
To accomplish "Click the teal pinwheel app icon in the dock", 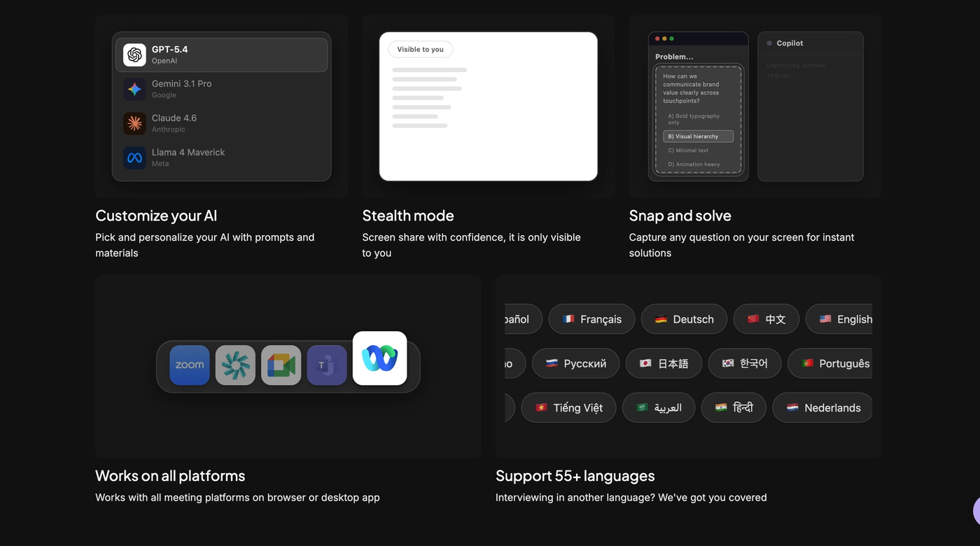I will (x=235, y=365).
